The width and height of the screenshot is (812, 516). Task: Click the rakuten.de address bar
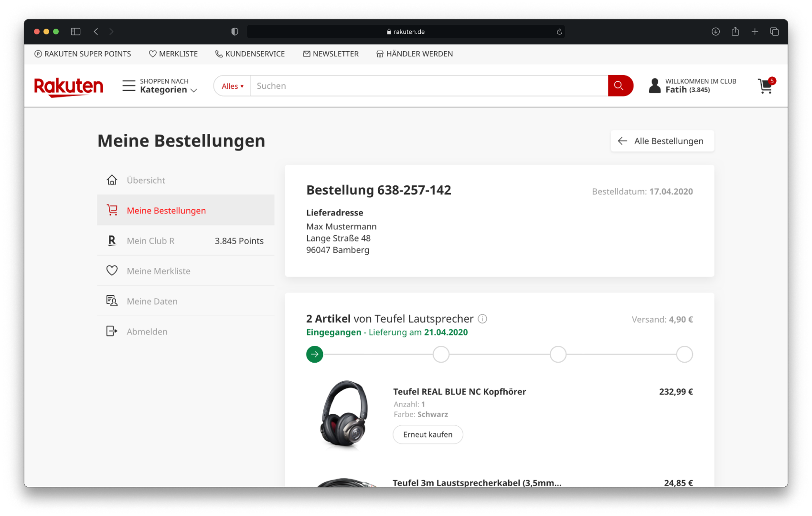tap(406, 32)
